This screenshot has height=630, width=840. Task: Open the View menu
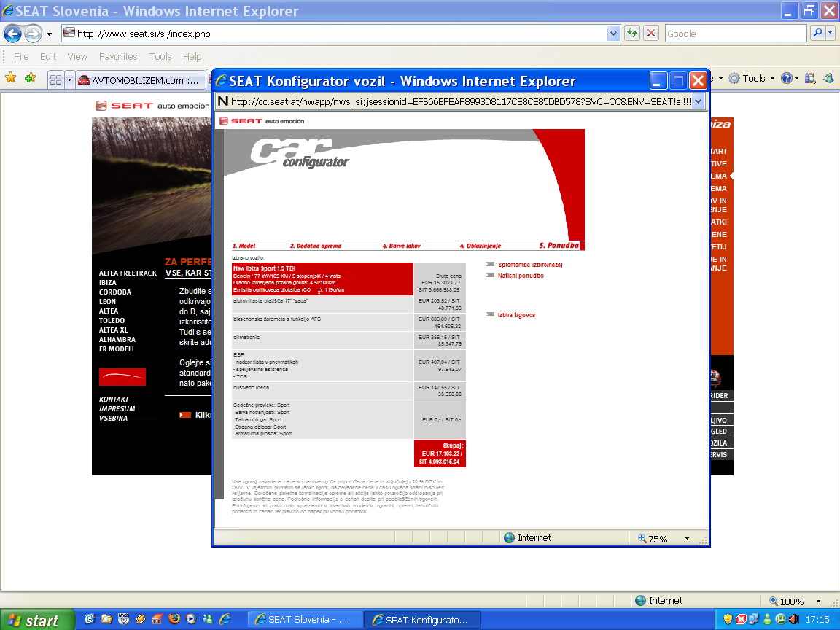pyautogui.click(x=77, y=56)
